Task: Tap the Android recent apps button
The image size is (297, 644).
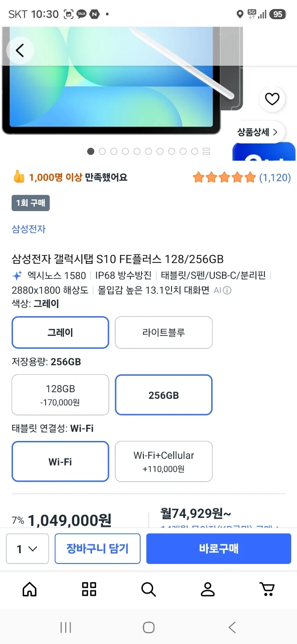Action: [66, 627]
